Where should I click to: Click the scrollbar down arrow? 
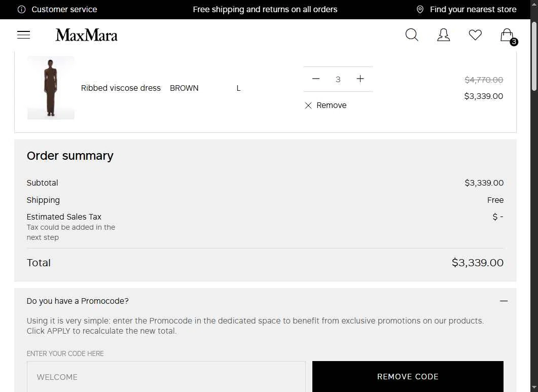click(534, 388)
